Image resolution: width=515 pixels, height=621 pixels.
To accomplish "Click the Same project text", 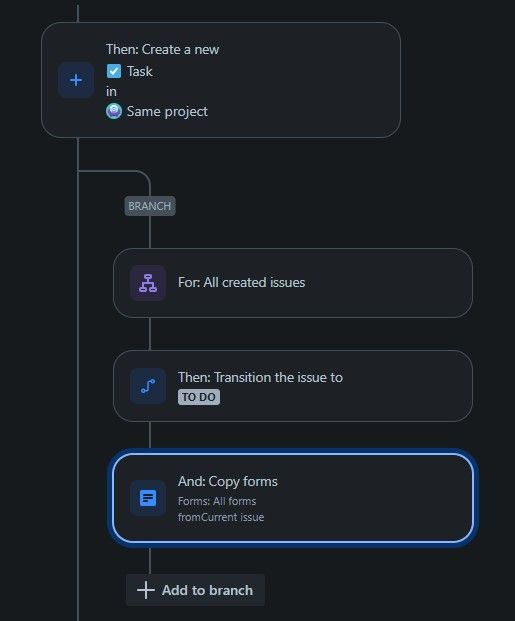I will point(167,111).
